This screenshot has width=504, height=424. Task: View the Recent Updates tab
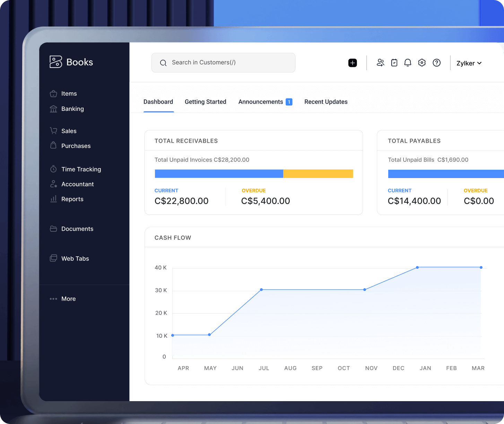click(x=326, y=101)
